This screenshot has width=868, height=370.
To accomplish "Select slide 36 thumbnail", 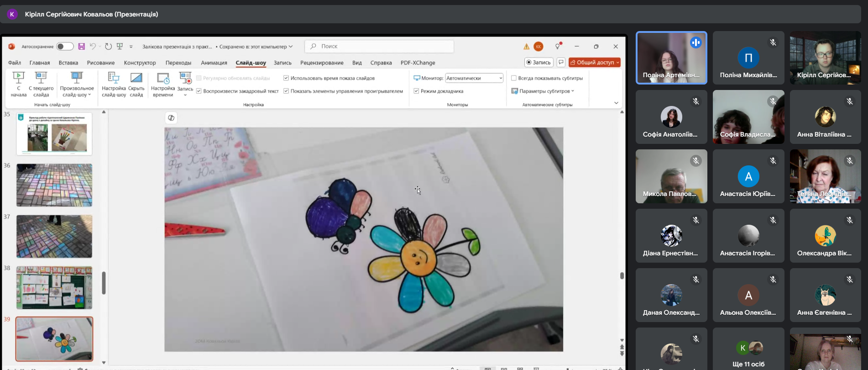I will [54, 185].
